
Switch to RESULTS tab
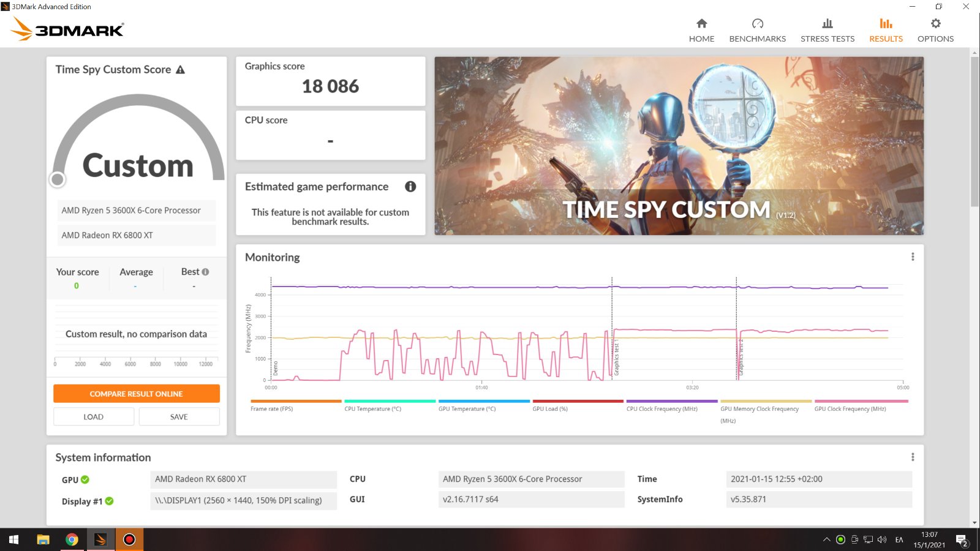tap(886, 31)
